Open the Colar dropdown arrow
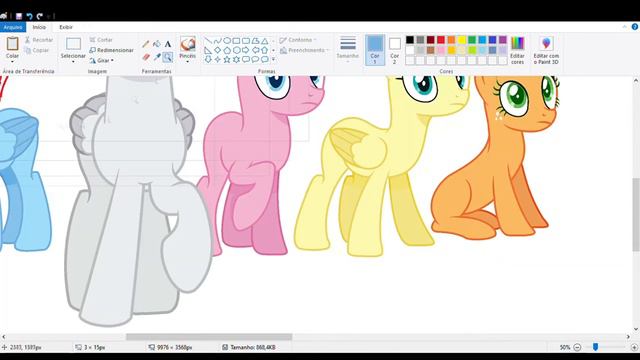Screen dimensions: 640x360 12,61
